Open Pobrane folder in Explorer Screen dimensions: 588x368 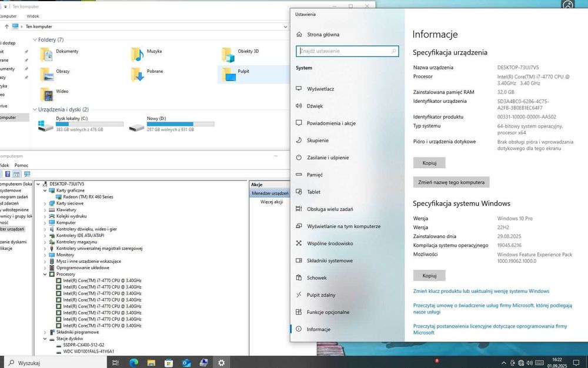[x=147, y=74]
